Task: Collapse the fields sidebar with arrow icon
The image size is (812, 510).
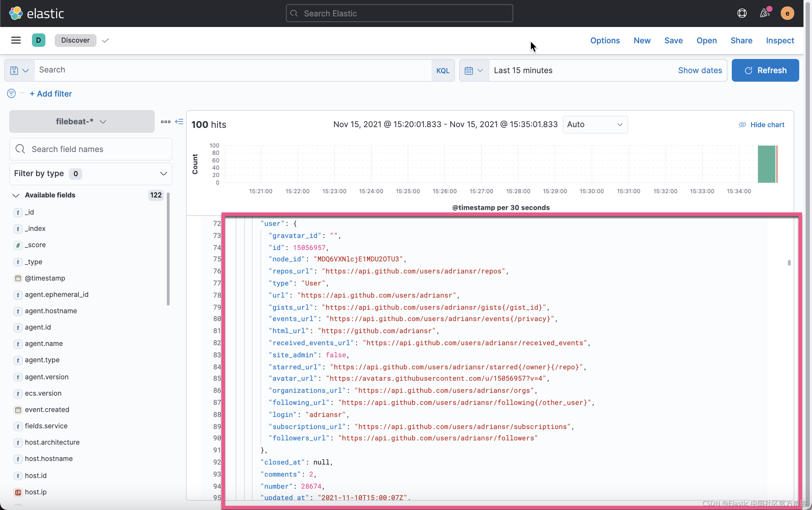Action: tap(179, 121)
